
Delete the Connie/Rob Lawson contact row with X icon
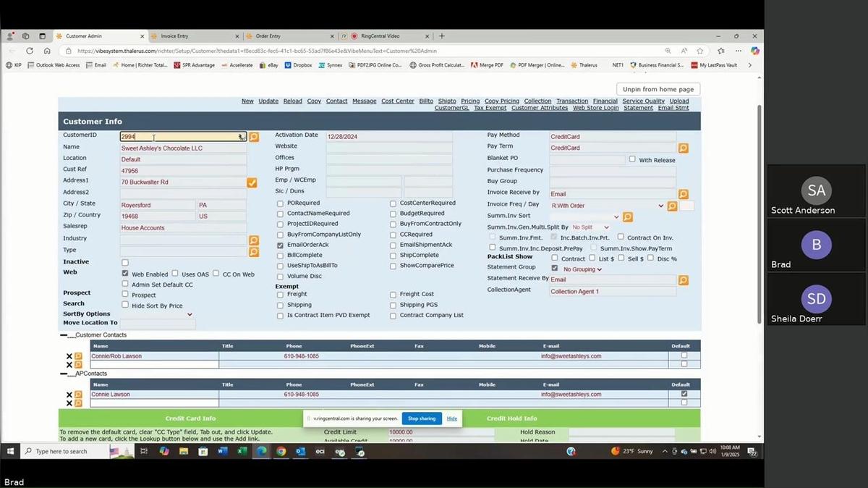click(69, 356)
